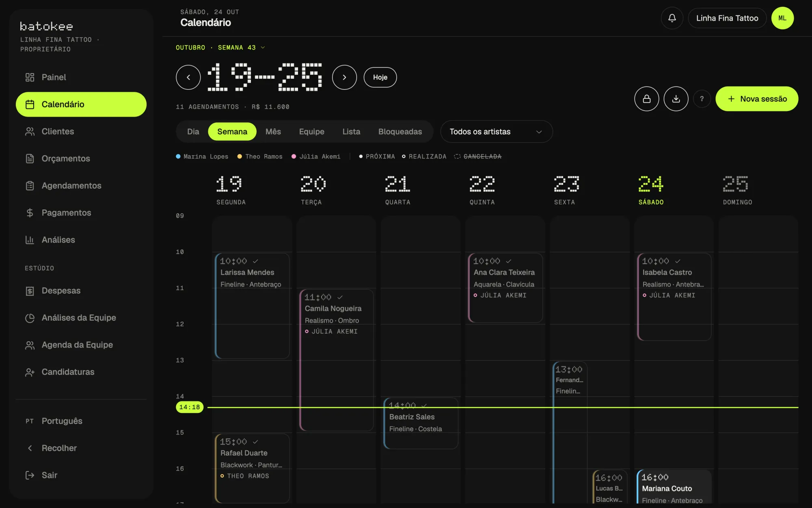Screen dimensions: 812x508
Task: Click the Hoje button
Action: click(x=380, y=77)
